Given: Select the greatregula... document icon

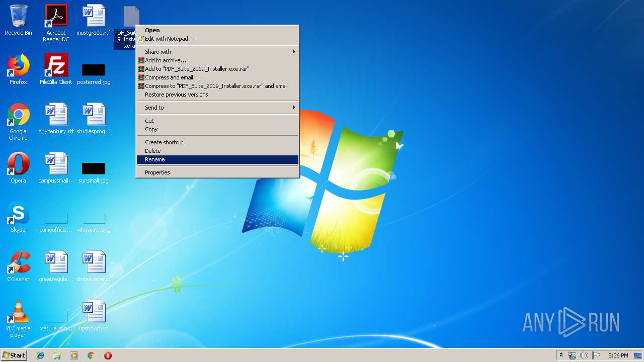Looking at the screenshot, I should coord(56,266).
